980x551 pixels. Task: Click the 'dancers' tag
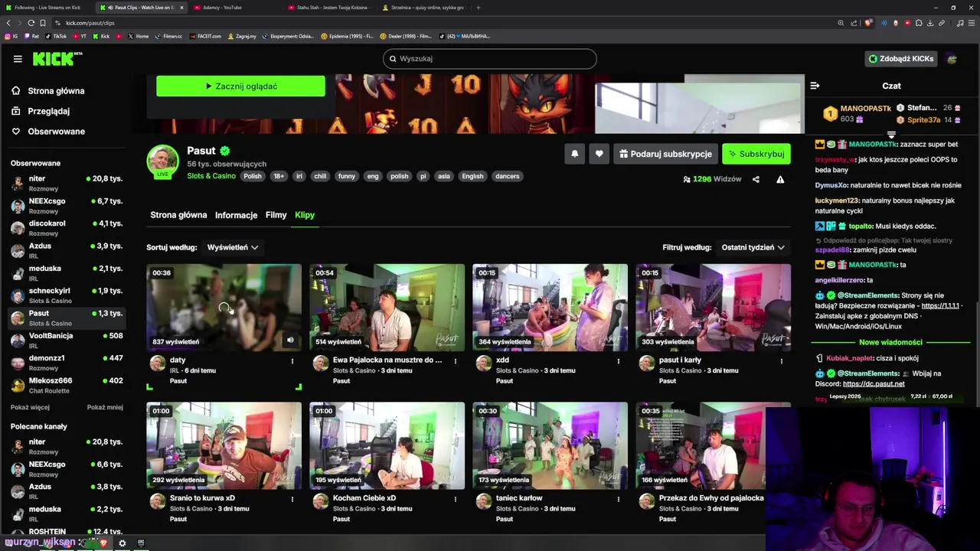pyautogui.click(x=508, y=176)
